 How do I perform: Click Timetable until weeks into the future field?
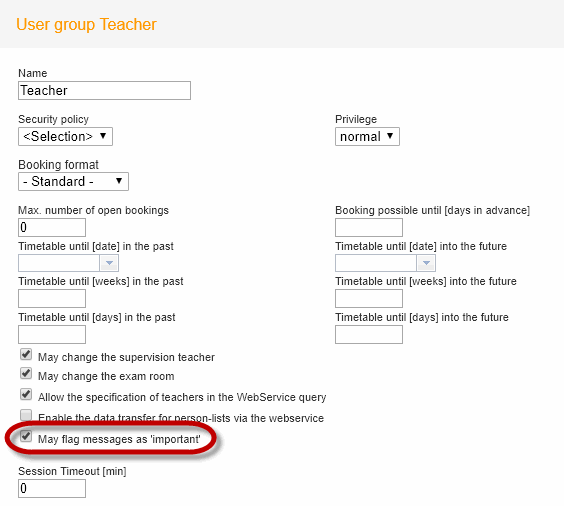coord(369,298)
